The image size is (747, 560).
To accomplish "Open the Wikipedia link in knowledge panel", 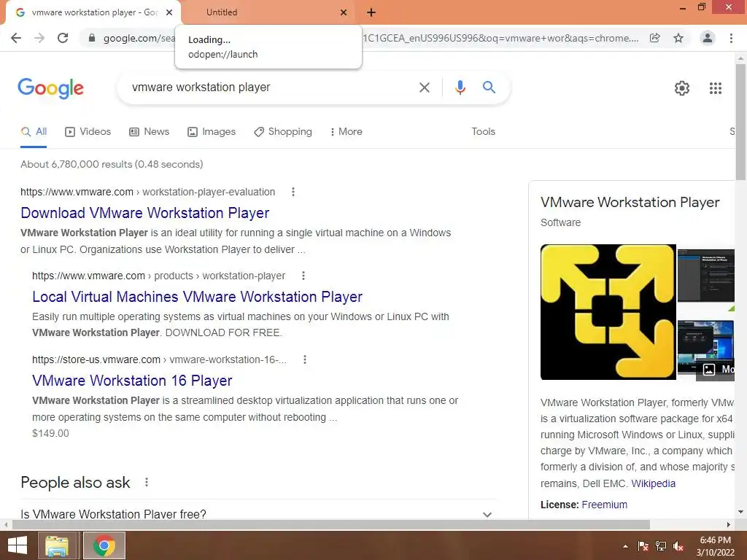I will point(653,483).
